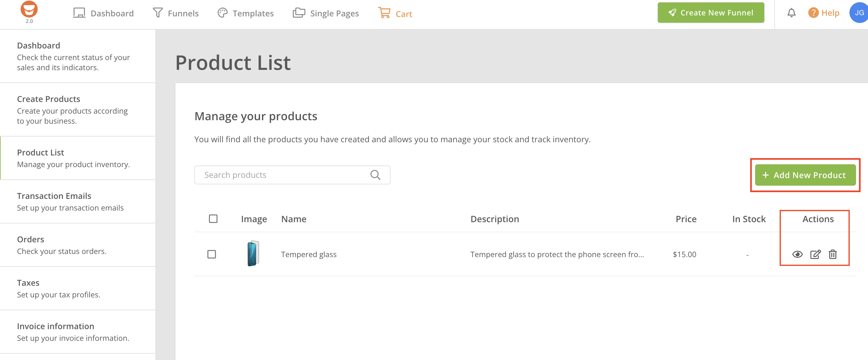Image resolution: width=868 pixels, height=360 pixels.
Task: Delete Tempered glass with trash icon
Action: coord(833,254)
